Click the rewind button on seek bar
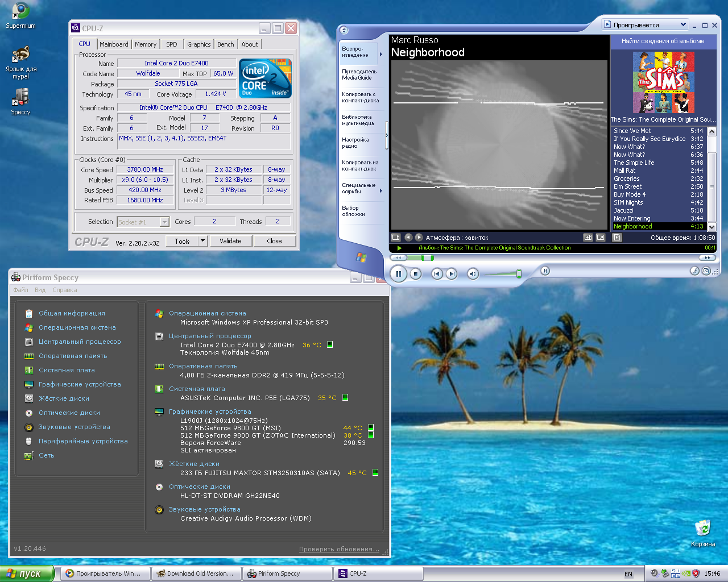 399,258
